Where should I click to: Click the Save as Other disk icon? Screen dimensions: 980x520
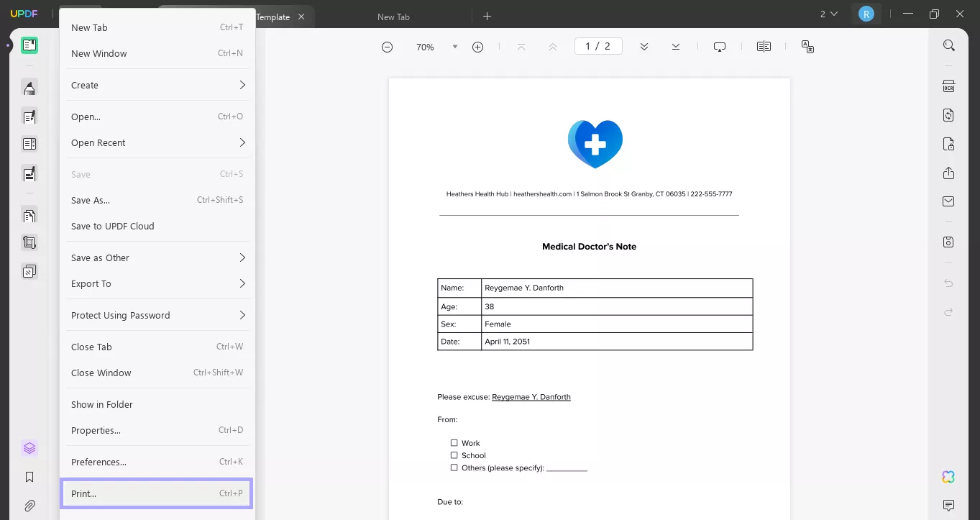(949, 242)
